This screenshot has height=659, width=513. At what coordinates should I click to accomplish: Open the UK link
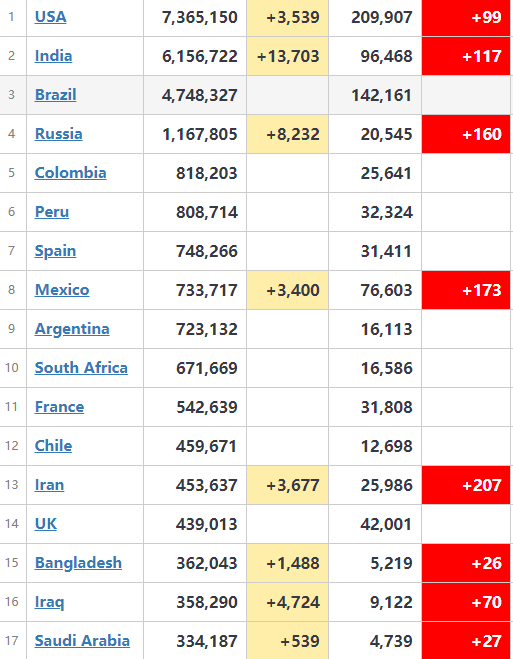pos(46,524)
